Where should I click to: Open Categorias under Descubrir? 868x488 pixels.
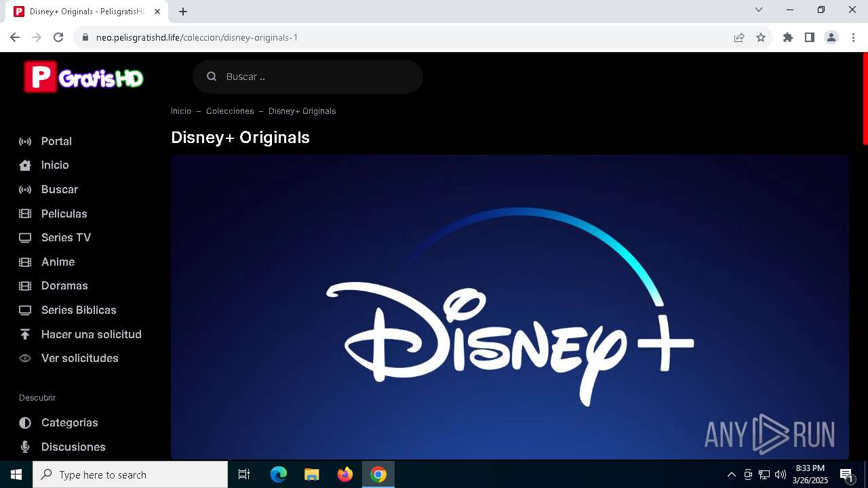pos(70,423)
